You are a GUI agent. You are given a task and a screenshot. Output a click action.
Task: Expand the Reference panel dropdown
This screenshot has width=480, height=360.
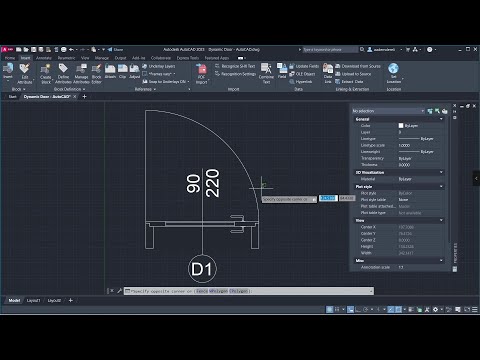[x=145, y=89]
